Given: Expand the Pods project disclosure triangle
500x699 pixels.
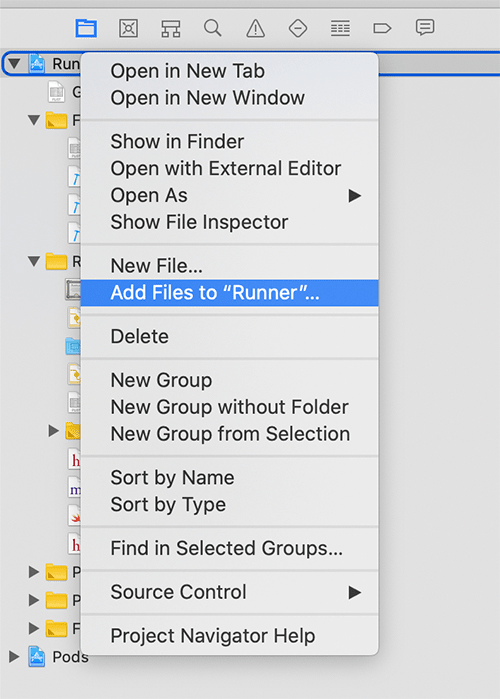Looking at the screenshot, I should coord(14,657).
